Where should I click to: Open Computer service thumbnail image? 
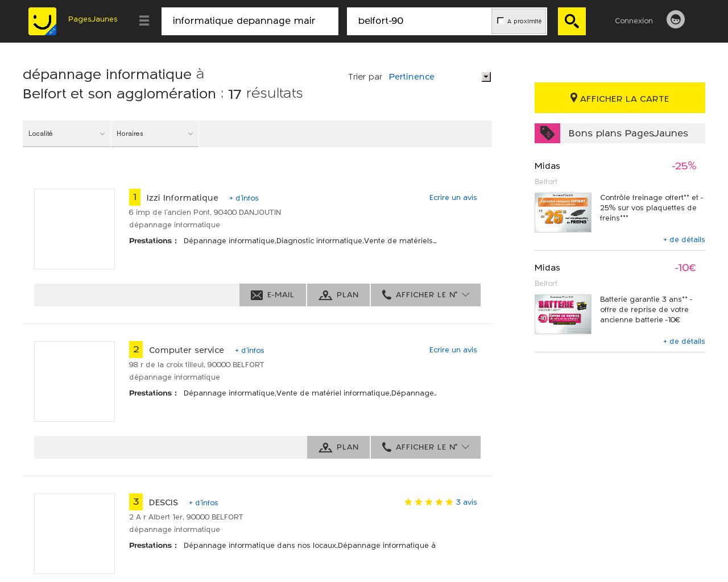pos(75,381)
